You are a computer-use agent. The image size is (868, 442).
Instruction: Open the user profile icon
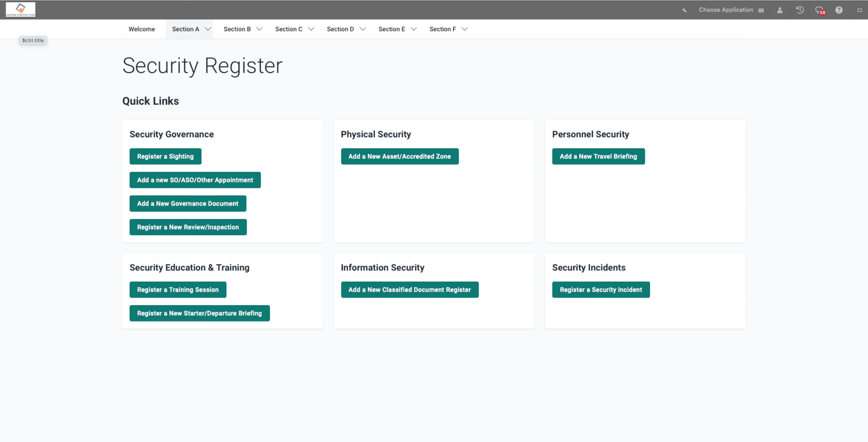[780, 10]
